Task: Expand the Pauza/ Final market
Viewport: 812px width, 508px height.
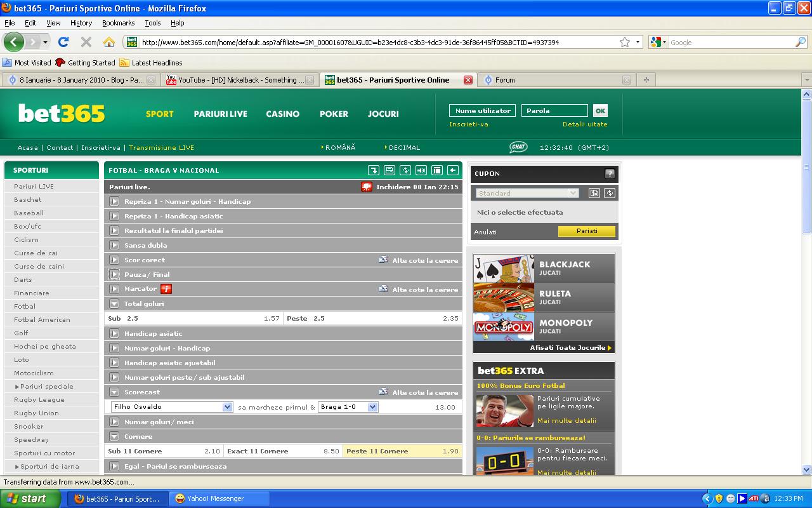Action: tap(114, 274)
